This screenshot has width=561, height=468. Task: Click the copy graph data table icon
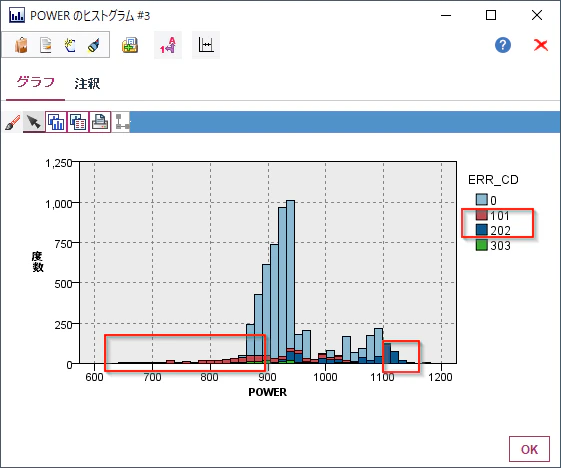click(78, 122)
